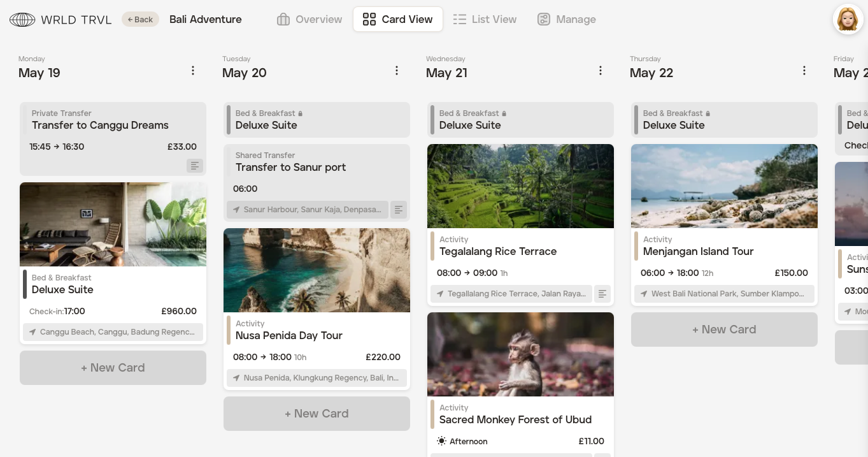Expand the May 21 day options
The image size is (868, 457).
pyautogui.click(x=601, y=71)
